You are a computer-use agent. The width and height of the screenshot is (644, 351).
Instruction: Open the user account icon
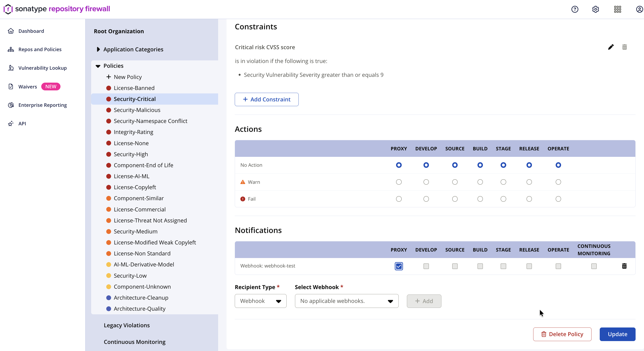639,9
